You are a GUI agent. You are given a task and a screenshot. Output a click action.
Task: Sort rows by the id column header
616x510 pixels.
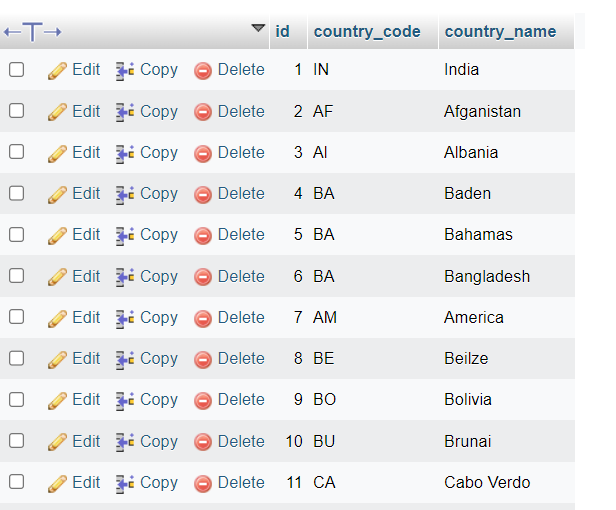tap(282, 32)
